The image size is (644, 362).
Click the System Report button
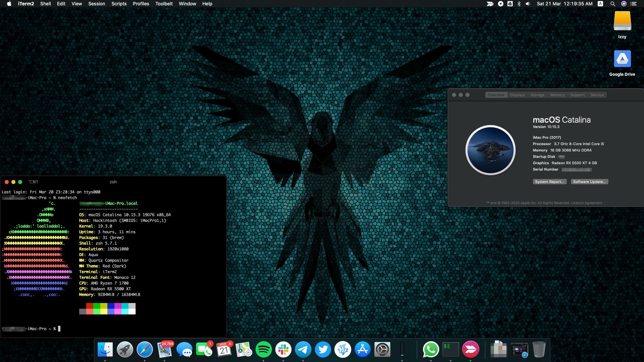[549, 182]
